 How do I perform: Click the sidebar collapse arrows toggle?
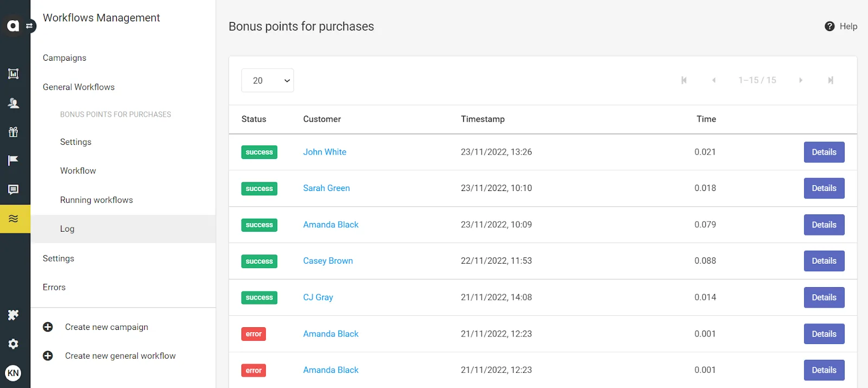pos(30,26)
